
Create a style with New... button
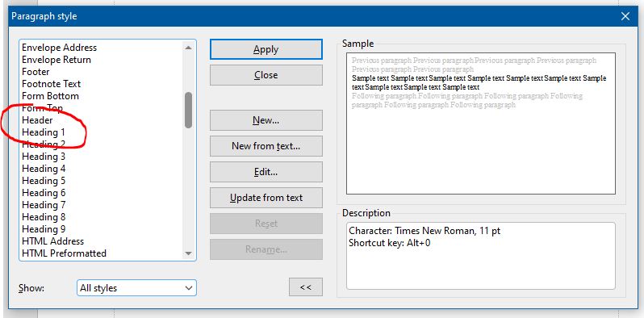pos(266,120)
